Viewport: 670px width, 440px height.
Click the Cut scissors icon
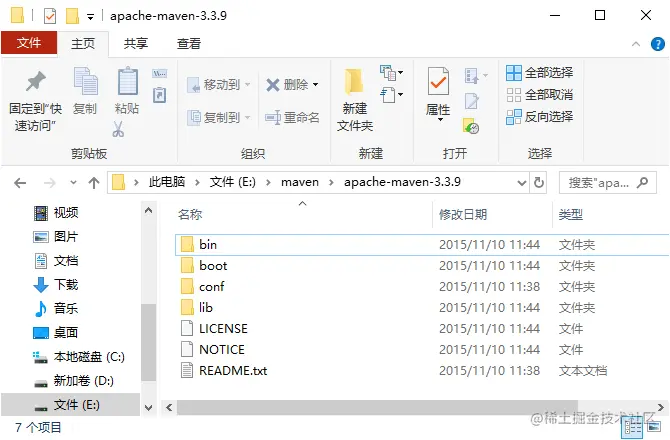[x=118, y=129]
